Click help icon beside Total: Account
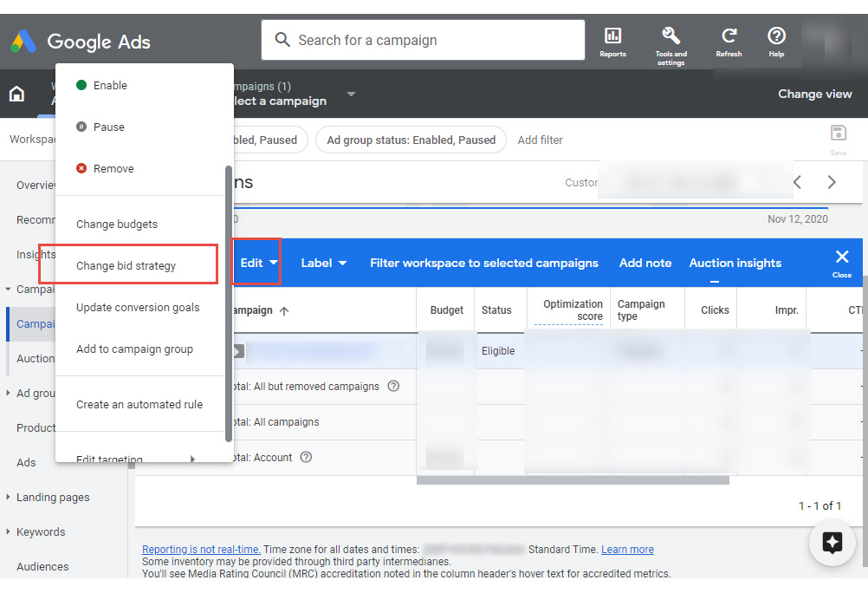Image resolution: width=868 pixels, height=593 pixels. [306, 458]
